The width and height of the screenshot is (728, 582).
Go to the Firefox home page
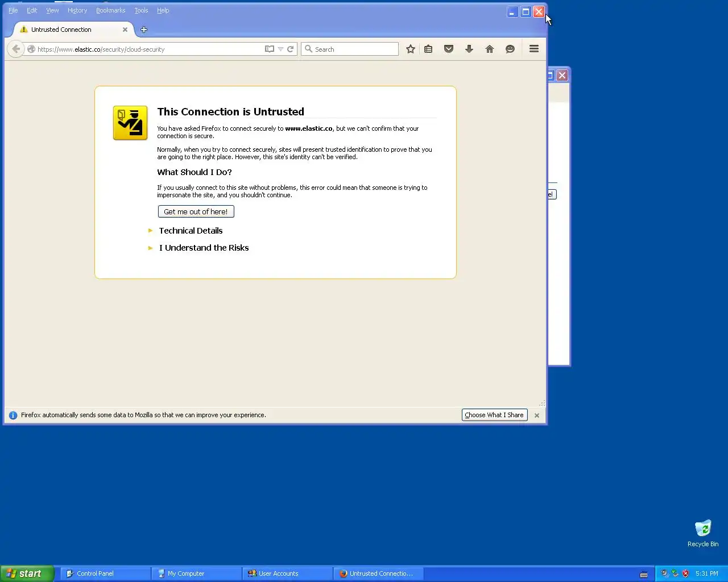click(x=490, y=49)
